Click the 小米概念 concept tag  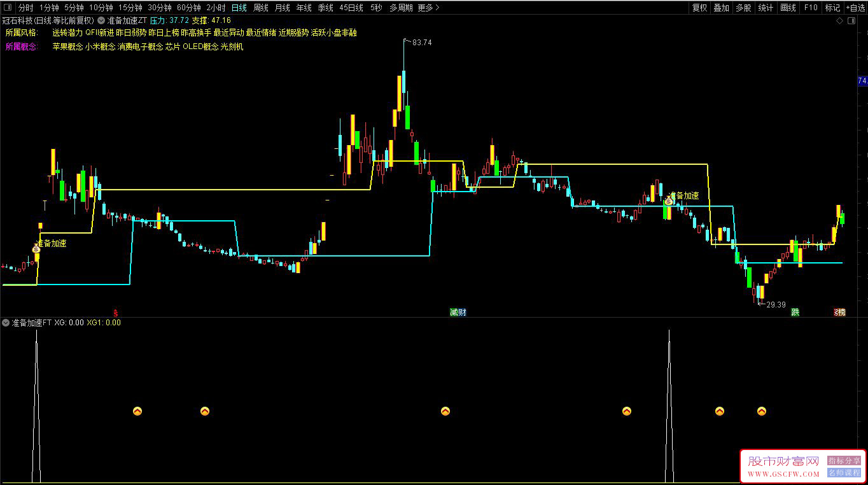pyautogui.click(x=101, y=46)
